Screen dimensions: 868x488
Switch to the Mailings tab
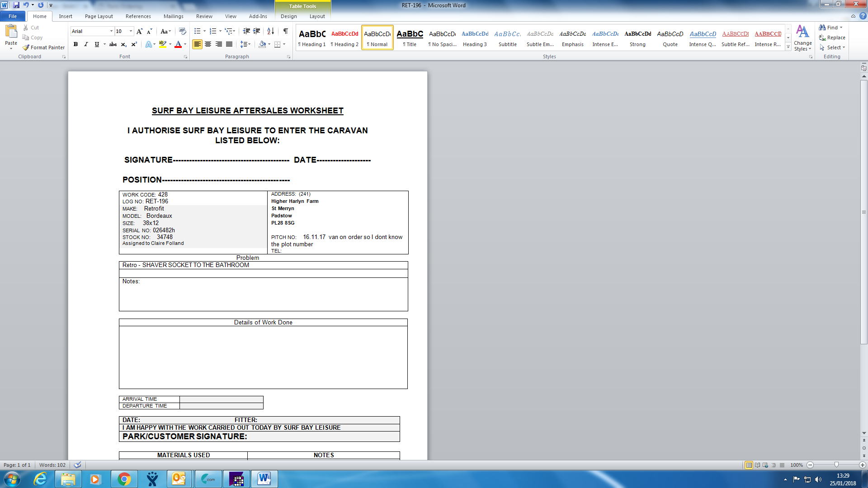click(x=173, y=16)
